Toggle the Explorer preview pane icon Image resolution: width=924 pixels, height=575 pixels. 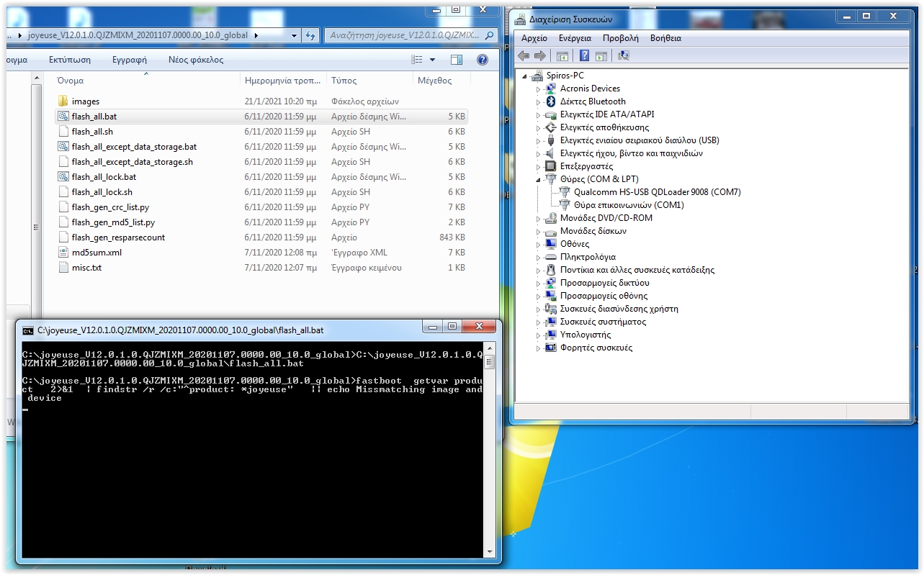click(456, 60)
